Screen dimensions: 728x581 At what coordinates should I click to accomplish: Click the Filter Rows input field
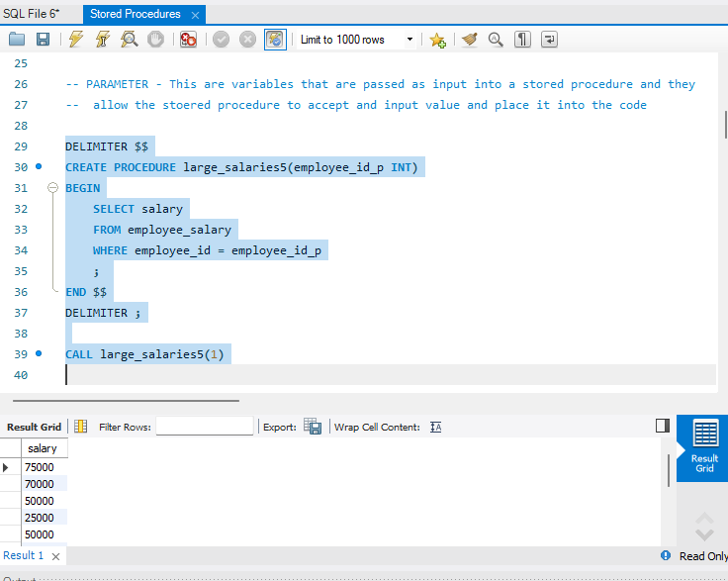click(x=205, y=427)
